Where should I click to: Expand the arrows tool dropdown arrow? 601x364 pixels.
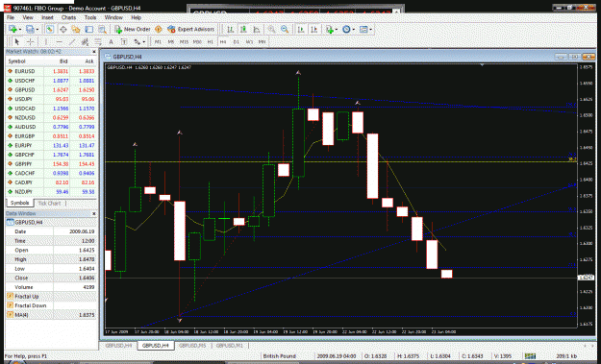click(x=143, y=41)
